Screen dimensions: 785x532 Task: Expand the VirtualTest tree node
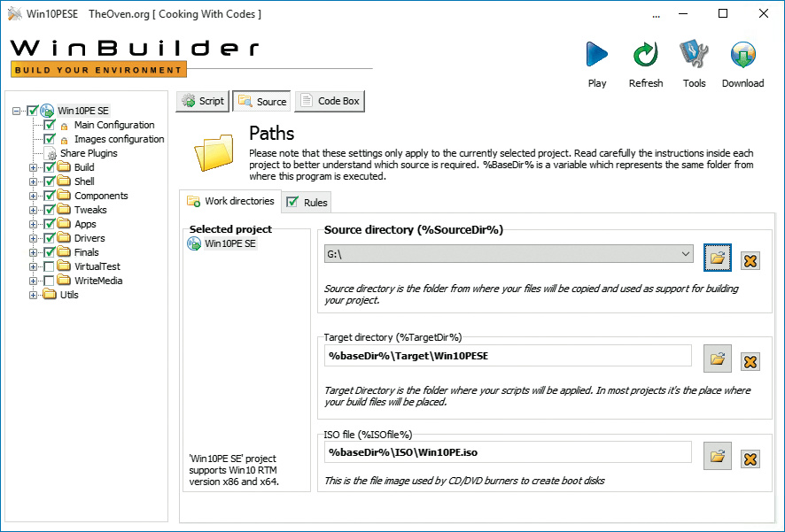33,267
